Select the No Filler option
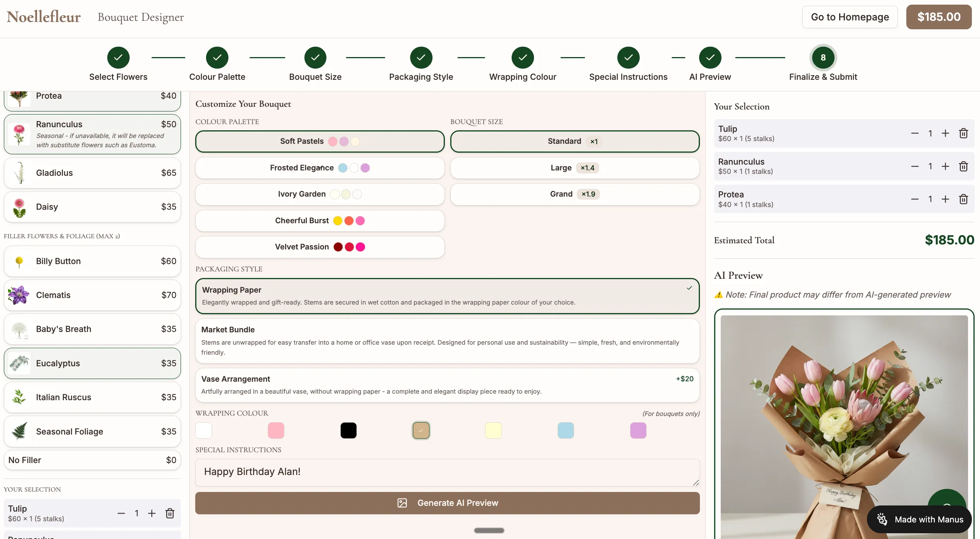 click(92, 460)
